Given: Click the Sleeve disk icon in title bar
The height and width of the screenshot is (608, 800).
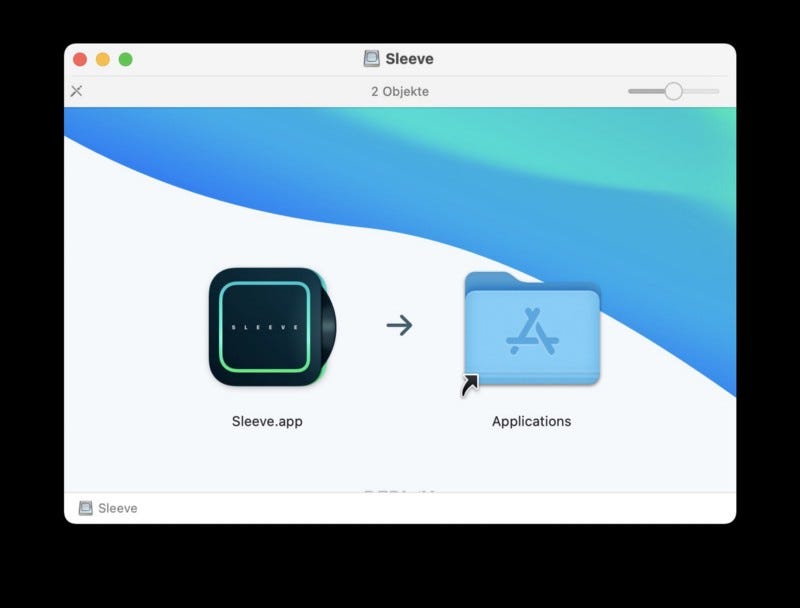Looking at the screenshot, I should click(371, 59).
